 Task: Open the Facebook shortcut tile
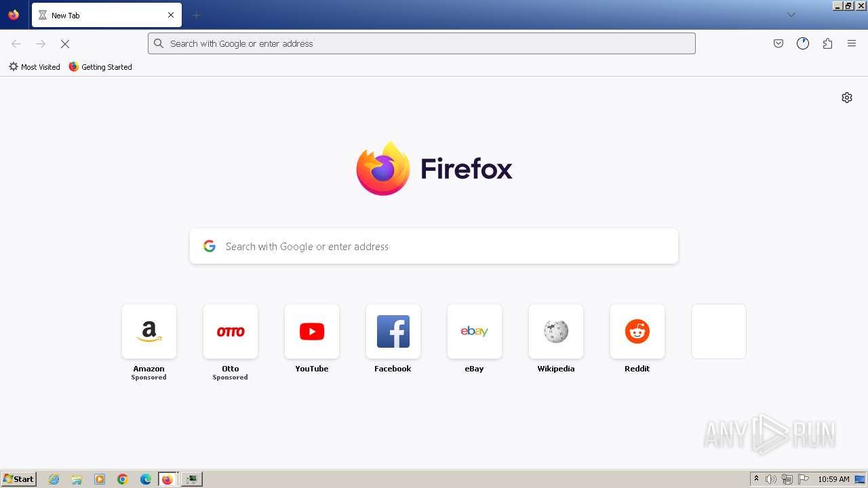pos(393,331)
